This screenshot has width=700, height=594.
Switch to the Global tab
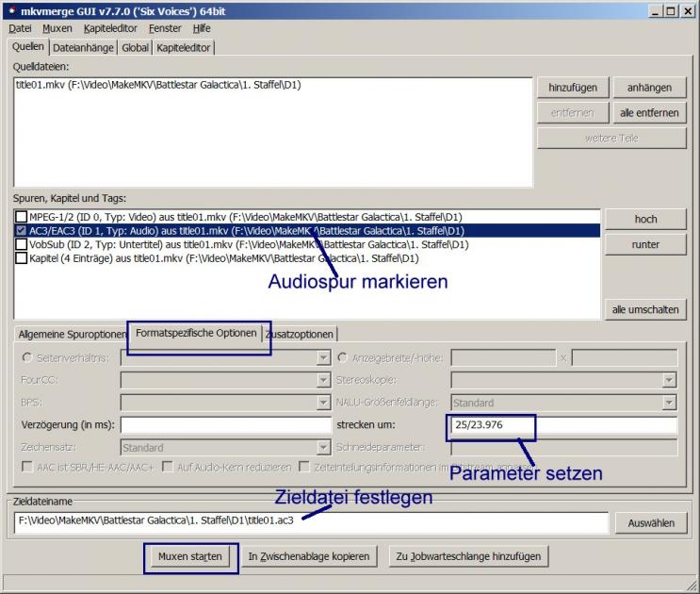point(135,48)
